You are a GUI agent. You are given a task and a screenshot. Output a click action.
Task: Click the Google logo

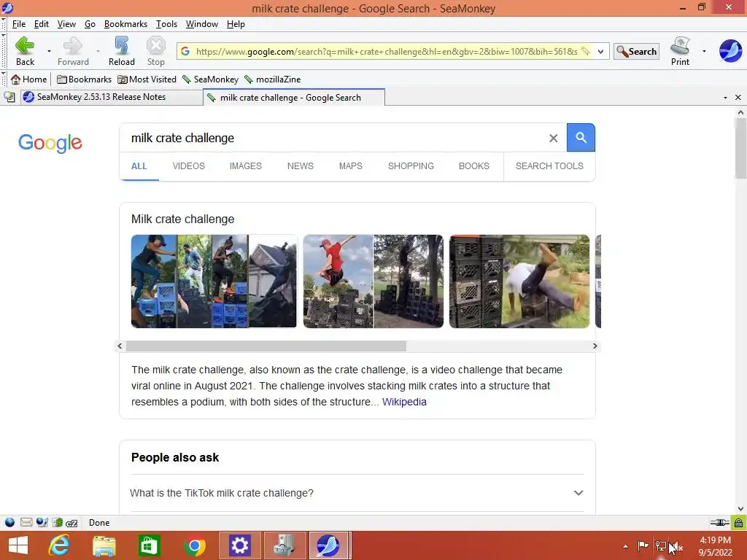point(50,142)
